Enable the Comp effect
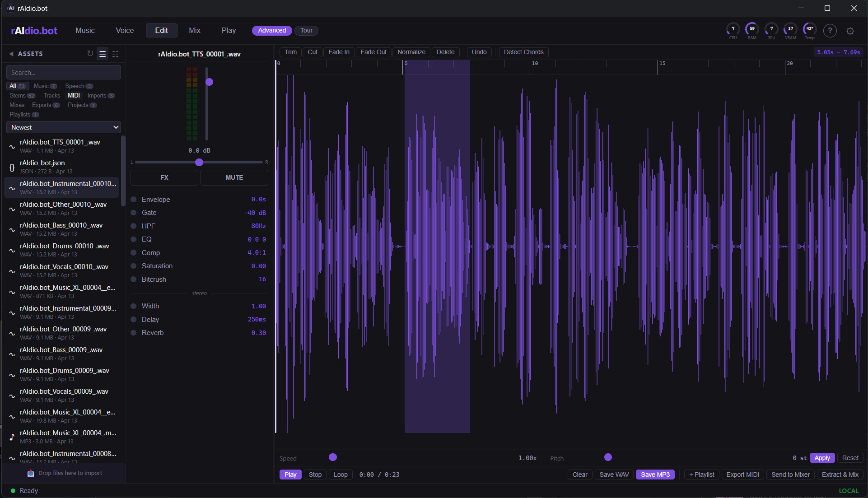Image resolution: width=868 pixels, height=498 pixels. click(x=134, y=253)
